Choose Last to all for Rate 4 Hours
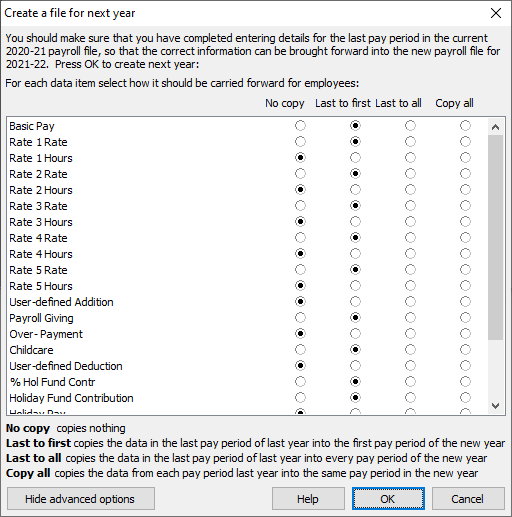The width and height of the screenshot is (512, 517). (x=410, y=254)
